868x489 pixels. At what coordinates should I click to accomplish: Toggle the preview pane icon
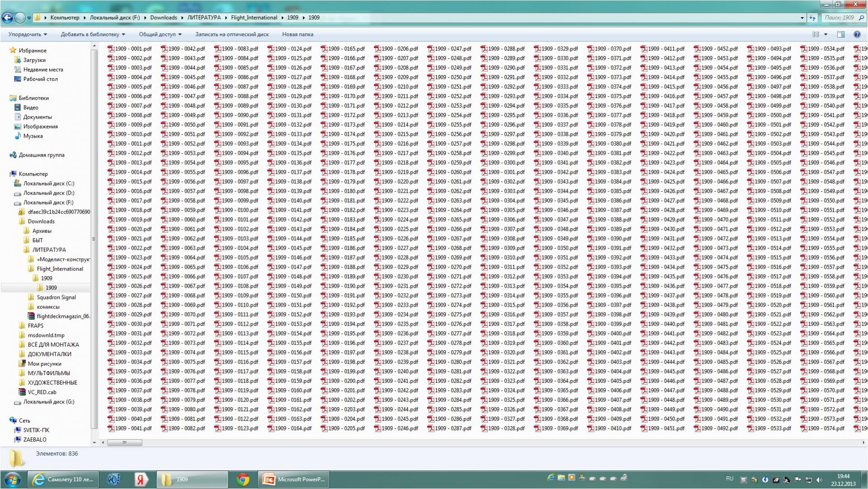tap(841, 34)
